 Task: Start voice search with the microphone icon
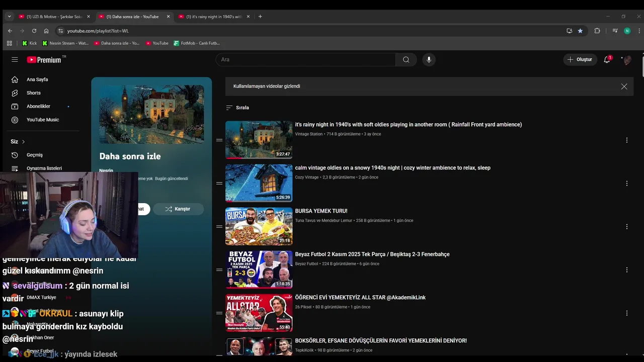click(x=429, y=59)
